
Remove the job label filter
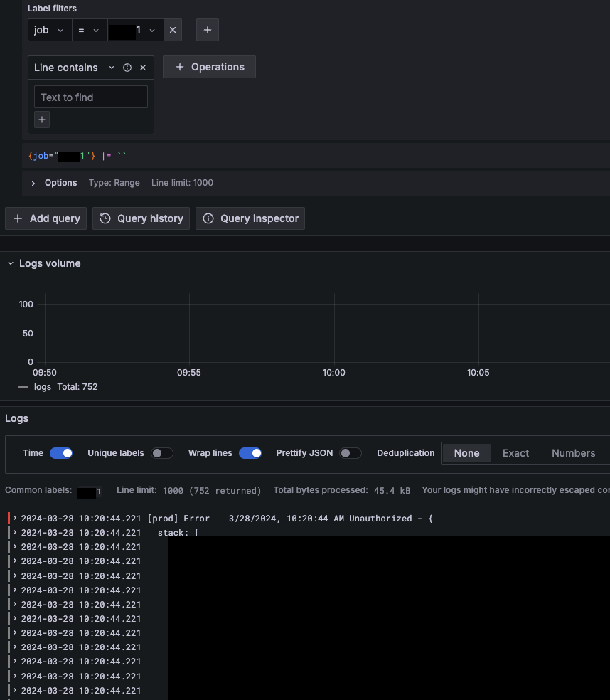pos(173,30)
